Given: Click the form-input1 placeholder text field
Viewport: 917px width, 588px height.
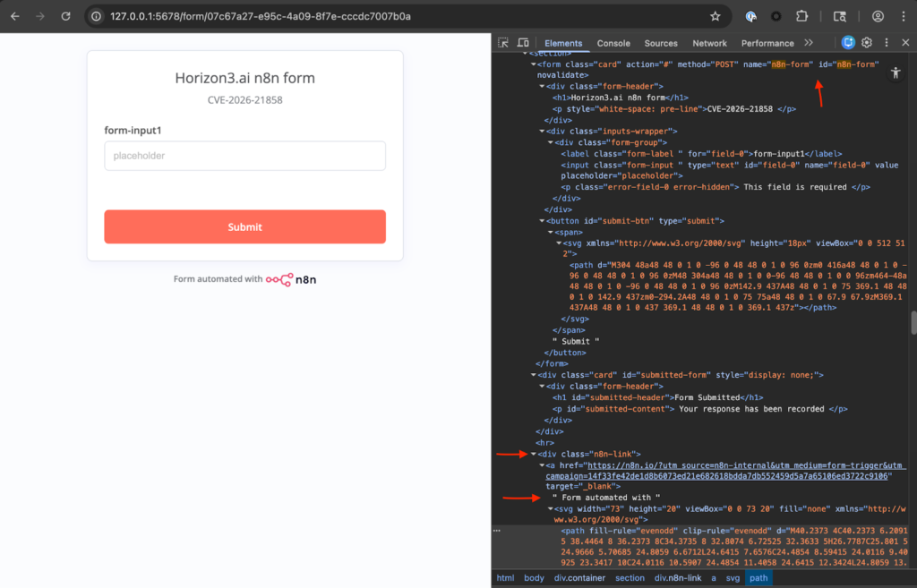Looking at the screenshot, I should coord(244,156).
